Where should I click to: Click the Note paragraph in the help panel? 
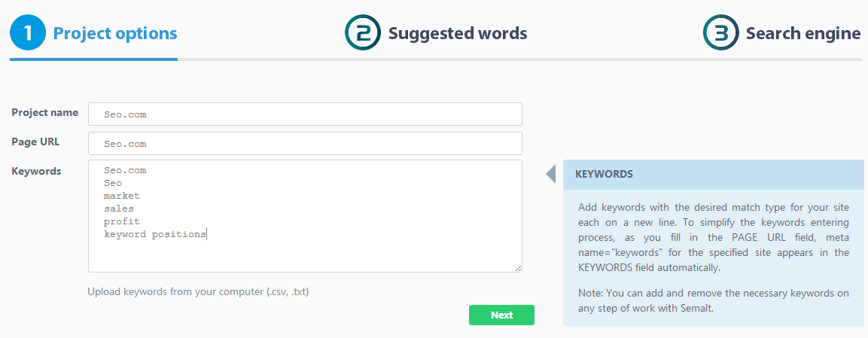pyautogui.click(x=713, y=300)
